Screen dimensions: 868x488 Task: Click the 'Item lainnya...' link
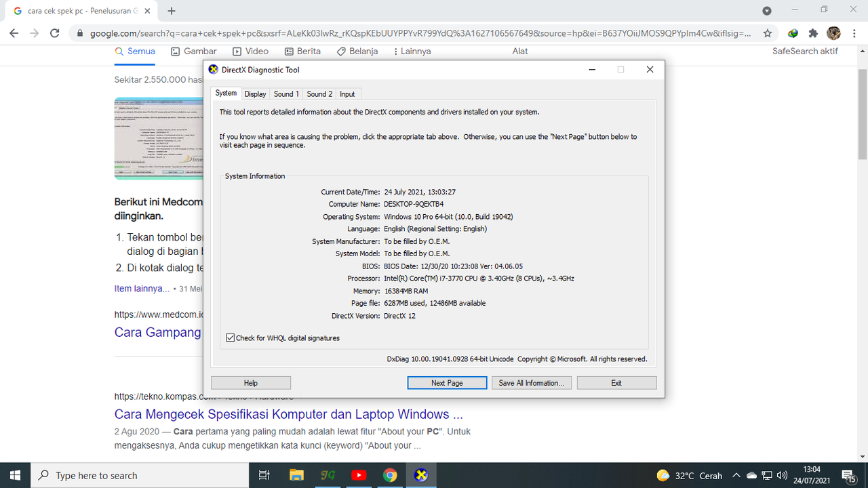(x=142, y=288)
